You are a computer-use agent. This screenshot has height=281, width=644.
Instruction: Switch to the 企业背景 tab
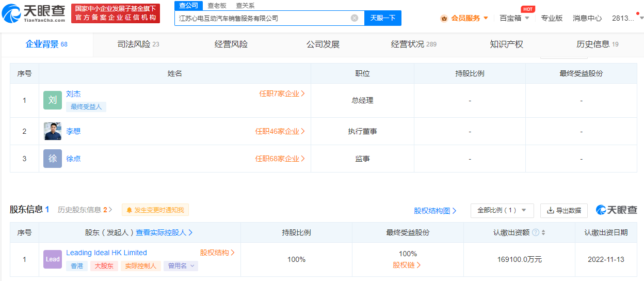46,44
